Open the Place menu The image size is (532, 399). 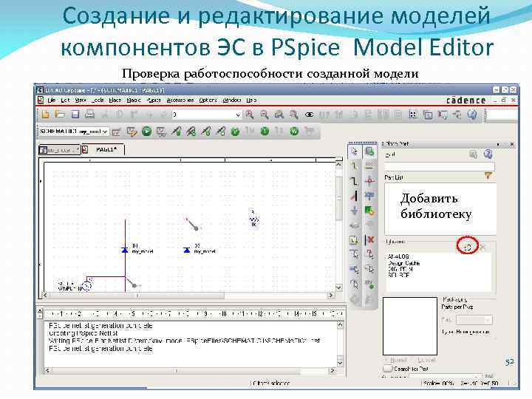(115, 100)
